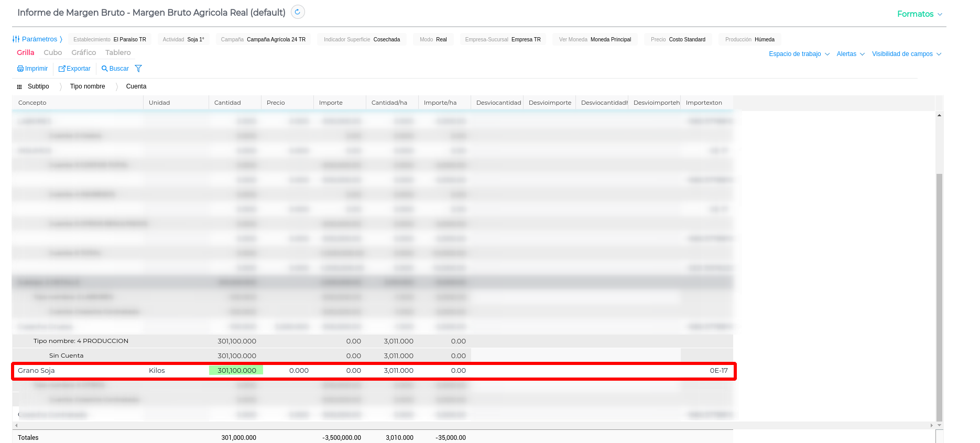Open the Formatos dropdown

pyautogui.click(x=919, y=14)
